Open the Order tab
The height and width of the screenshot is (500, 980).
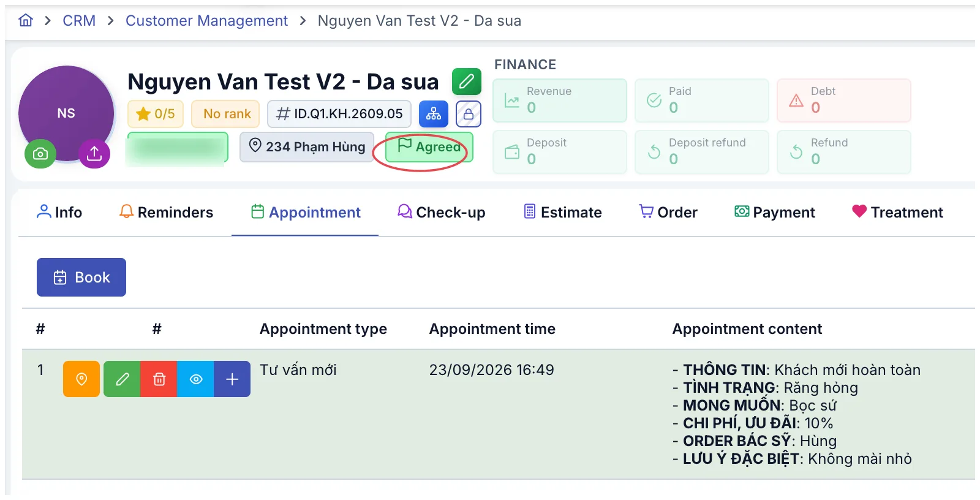click(668, 213)
